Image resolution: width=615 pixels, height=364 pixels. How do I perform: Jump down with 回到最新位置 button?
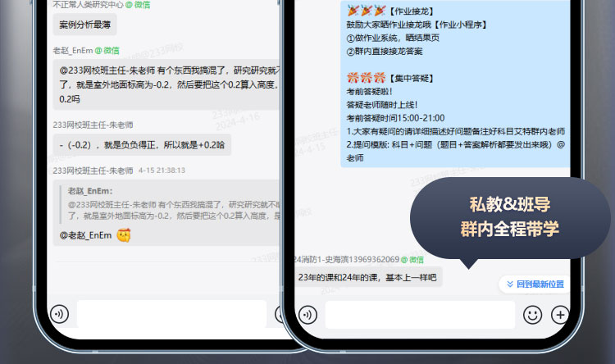pyautogui.click(x=534, y=284)
